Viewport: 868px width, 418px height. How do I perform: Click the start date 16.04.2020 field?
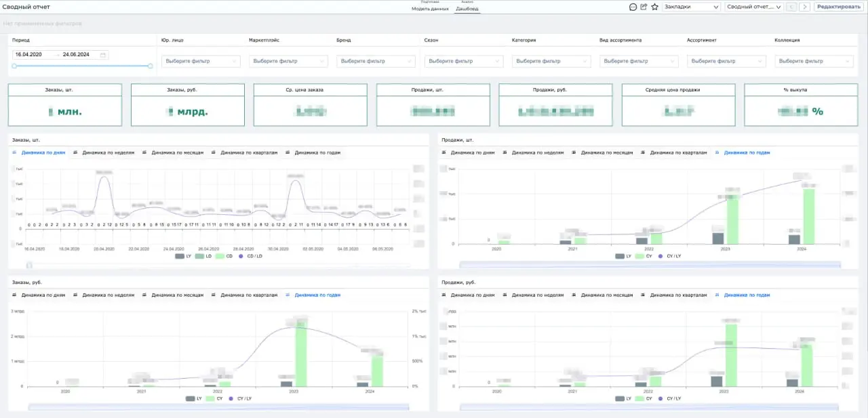click(28, 55)
